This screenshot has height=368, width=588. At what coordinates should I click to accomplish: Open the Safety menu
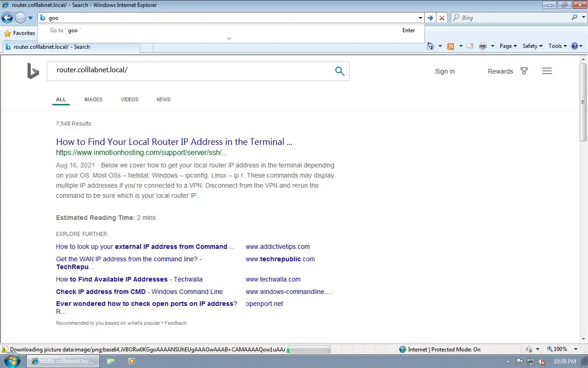532,46
